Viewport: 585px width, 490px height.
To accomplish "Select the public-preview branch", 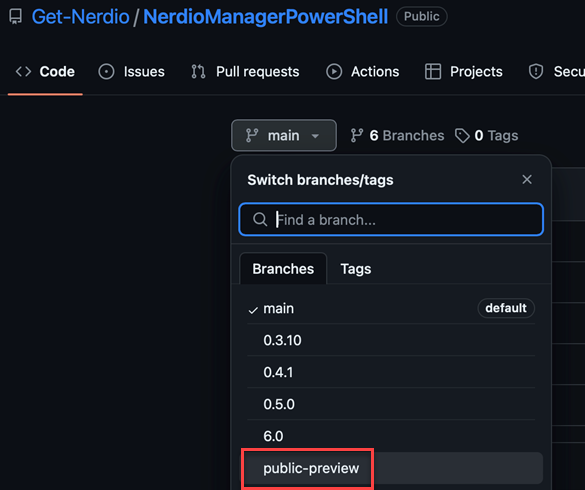I will click(391, 468).
